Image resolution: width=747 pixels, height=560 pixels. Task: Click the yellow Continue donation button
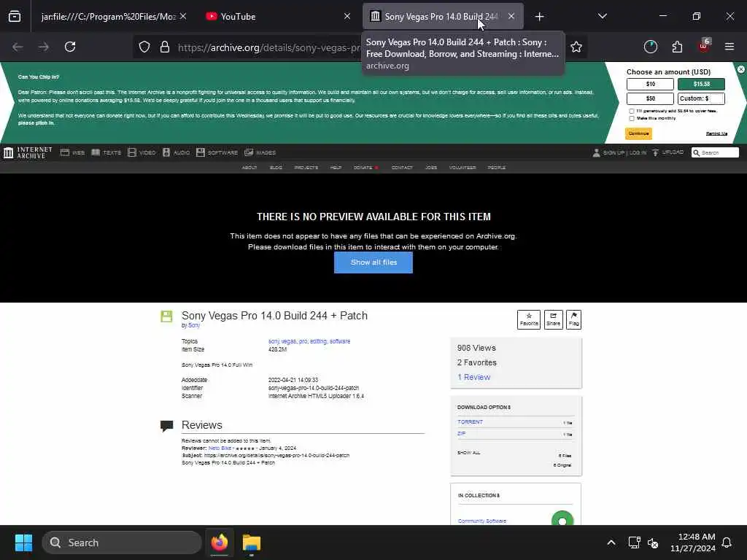(x=638, y=133)
